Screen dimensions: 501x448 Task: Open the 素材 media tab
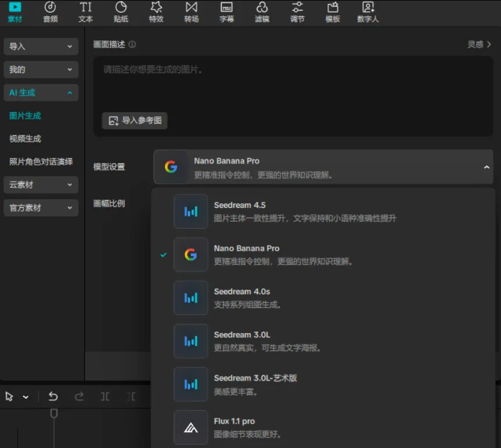click(x=15, y=13)
